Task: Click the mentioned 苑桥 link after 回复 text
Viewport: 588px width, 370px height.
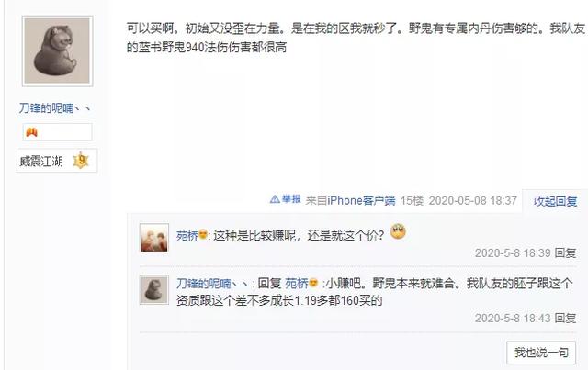Action: coord(296,284)
